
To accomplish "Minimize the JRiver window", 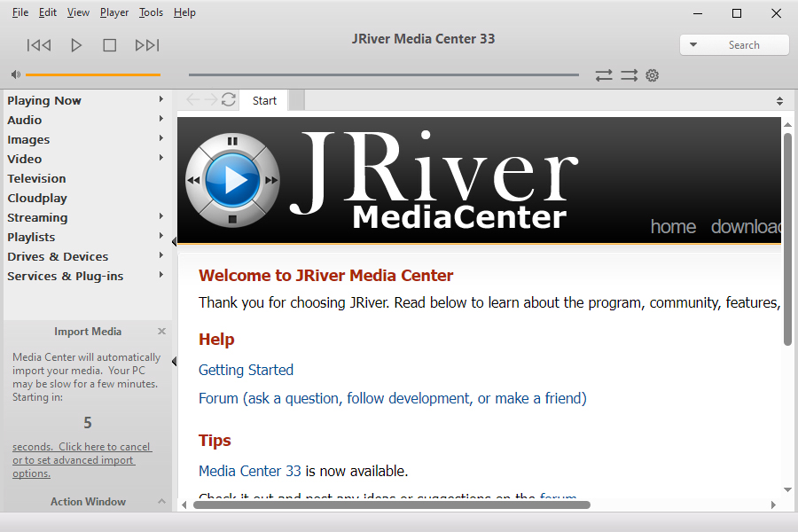I will [x=698, y=14].
